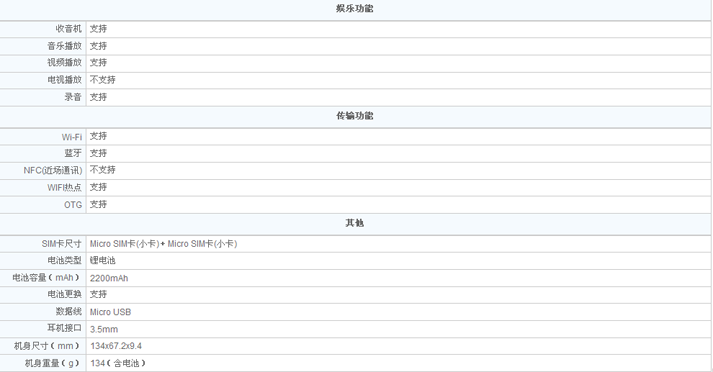The image size is (713, 372).
Task: Click the Micro USB value
Action: click(110, 312)
